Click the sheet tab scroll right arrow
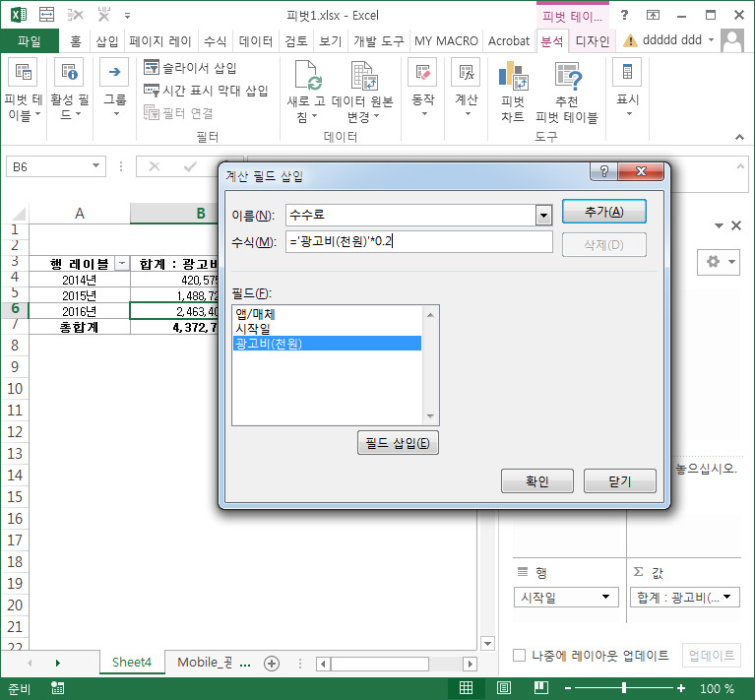Screen dimensions: 755x700 (58, 664)
